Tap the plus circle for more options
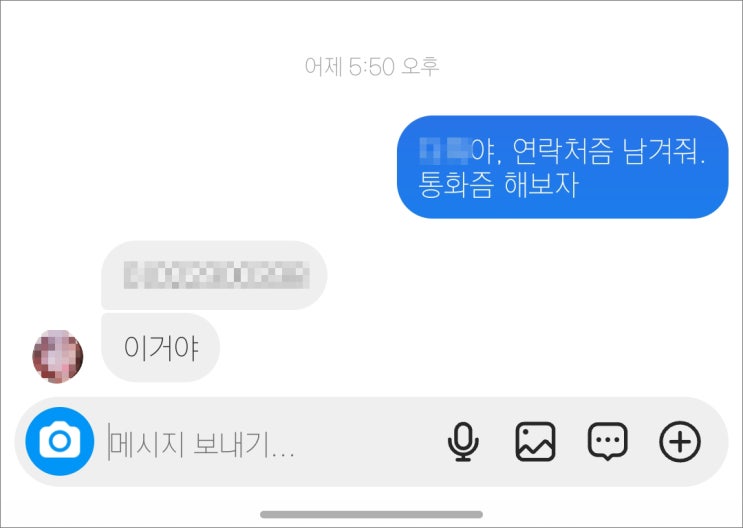Image resolution: width=743 pixels, height=528 pixels. click(680, 442)
